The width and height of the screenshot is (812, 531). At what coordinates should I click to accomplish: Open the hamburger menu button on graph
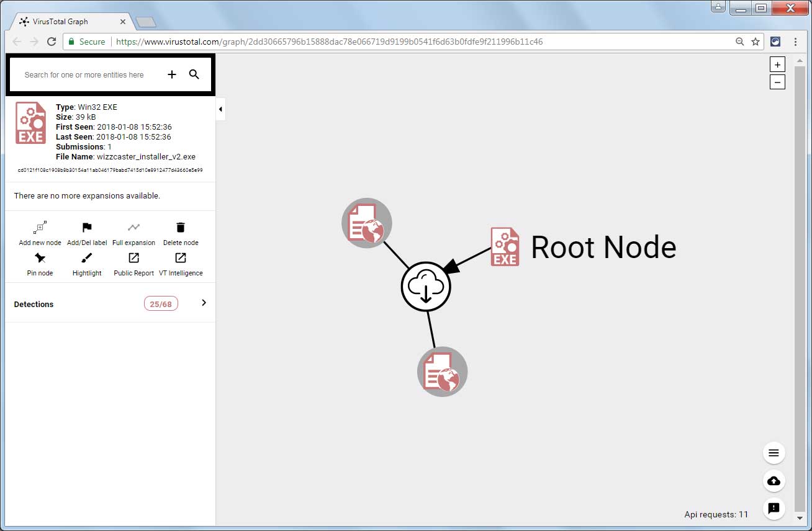pos(774,453)
